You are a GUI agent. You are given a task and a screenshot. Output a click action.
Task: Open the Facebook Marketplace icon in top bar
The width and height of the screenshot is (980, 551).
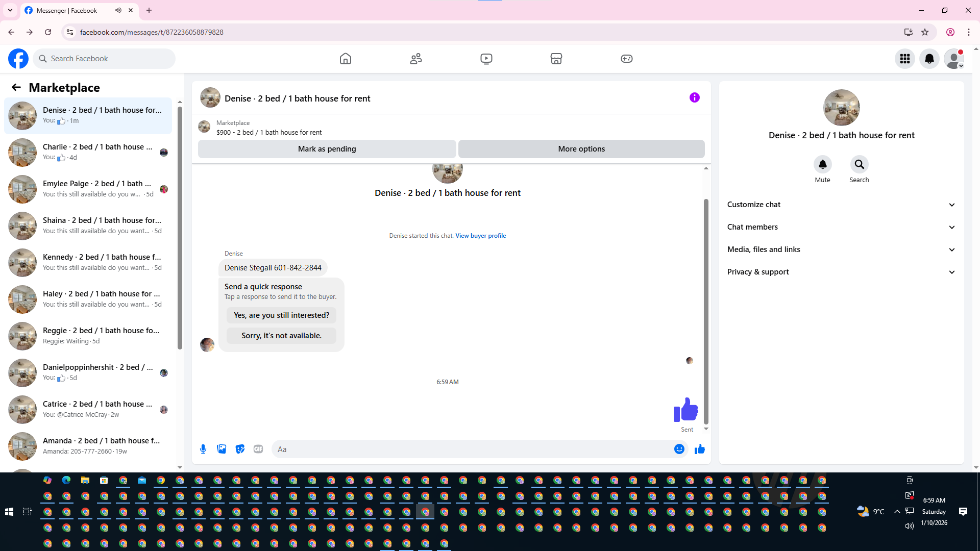coord(556,59)
